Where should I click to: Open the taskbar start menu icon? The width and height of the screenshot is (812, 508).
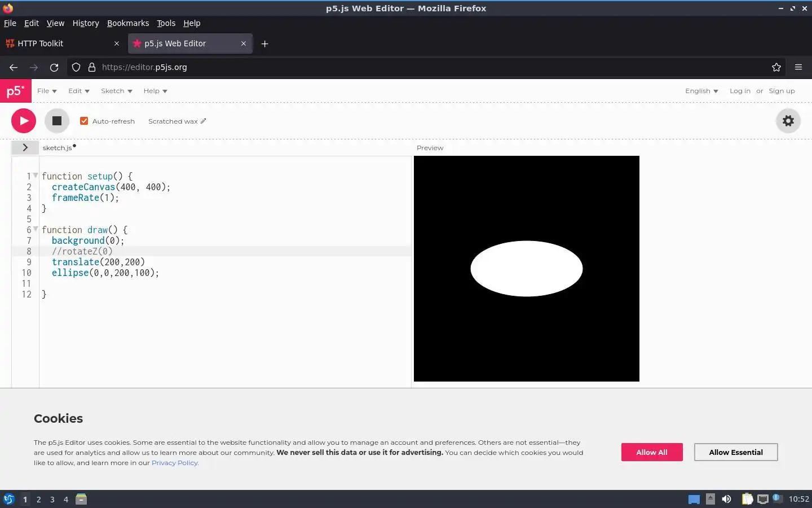8,499
